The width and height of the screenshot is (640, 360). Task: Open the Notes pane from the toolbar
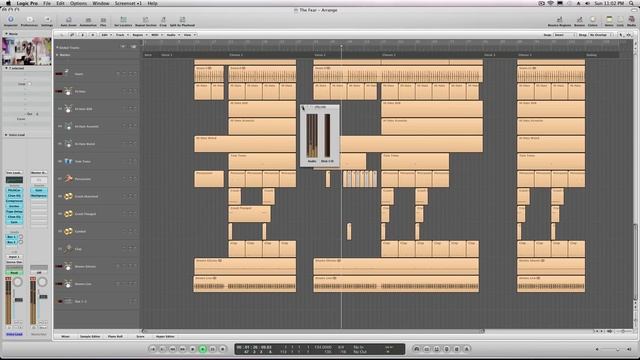point(609,20)
